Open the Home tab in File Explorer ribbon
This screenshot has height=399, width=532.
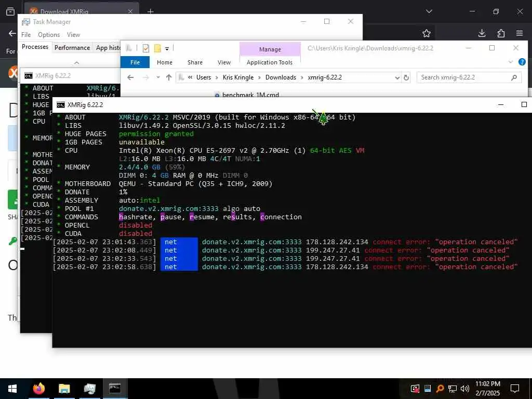coord(165,62)
